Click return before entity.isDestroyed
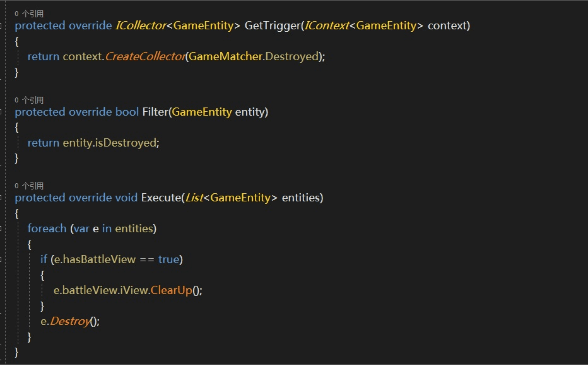This screenshot has height=365, width=588. (43, 143)
